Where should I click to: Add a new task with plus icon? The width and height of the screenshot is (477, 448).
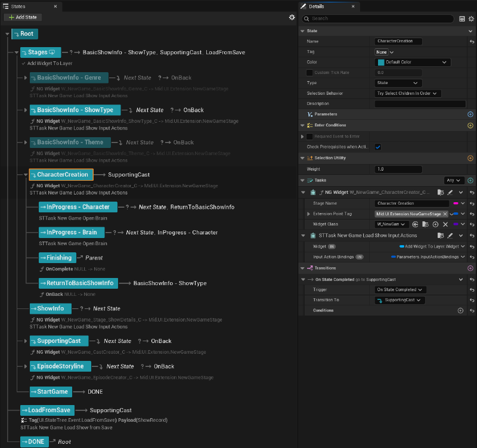[470, 180]
